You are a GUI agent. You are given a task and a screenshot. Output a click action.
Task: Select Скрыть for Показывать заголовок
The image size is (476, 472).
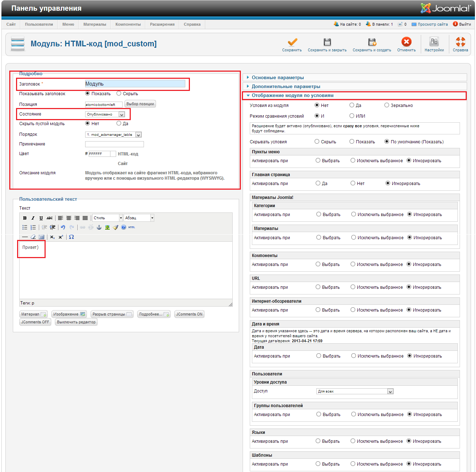(119, 93)
